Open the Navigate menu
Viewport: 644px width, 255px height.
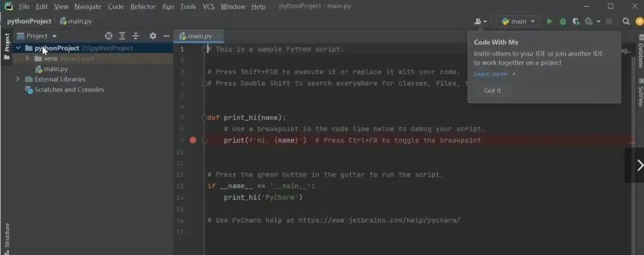pyautogui.click(x=88, y=7)
